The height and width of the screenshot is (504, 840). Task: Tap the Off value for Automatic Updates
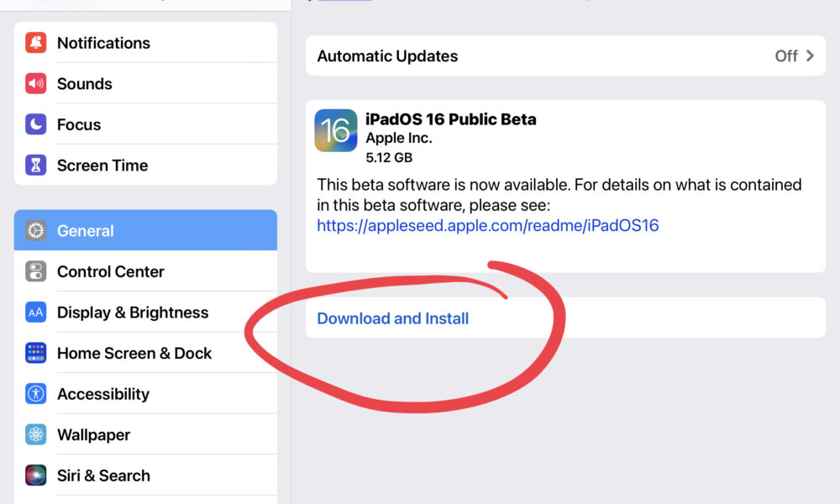click(786, 55)
